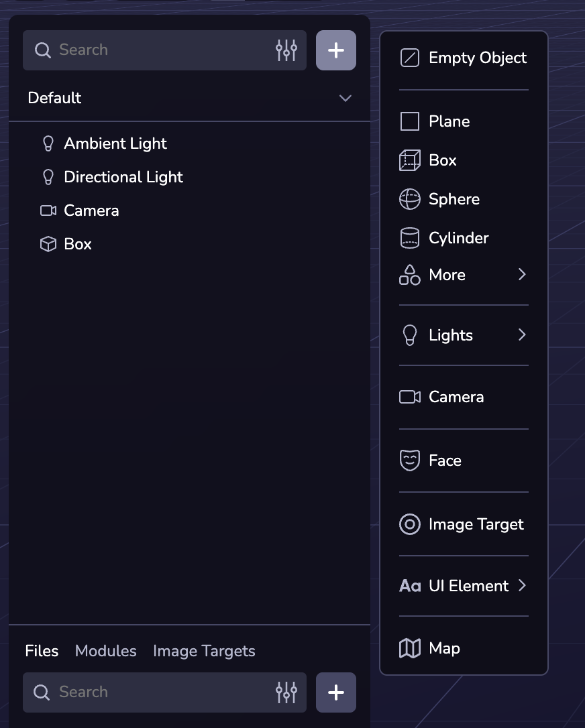This screenshot has width=585, height=728.
Task: Expand the Lights submenu arrow
Action: click(522, 335)
